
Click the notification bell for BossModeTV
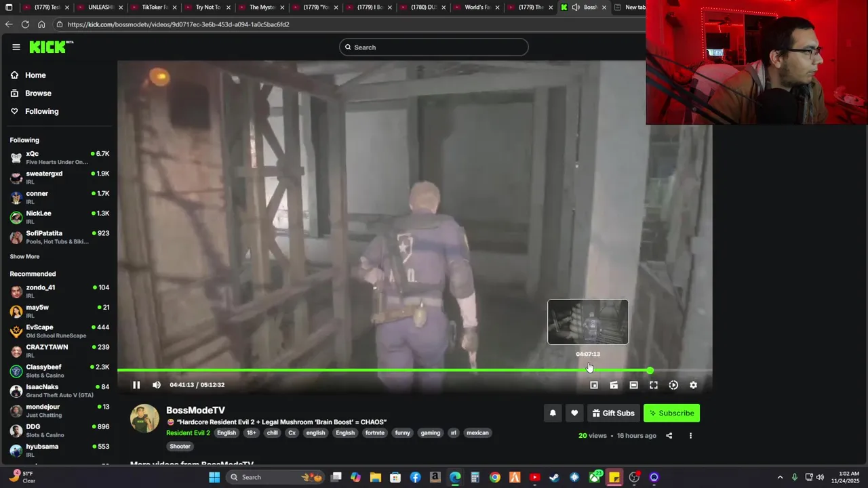coord(553,413)
